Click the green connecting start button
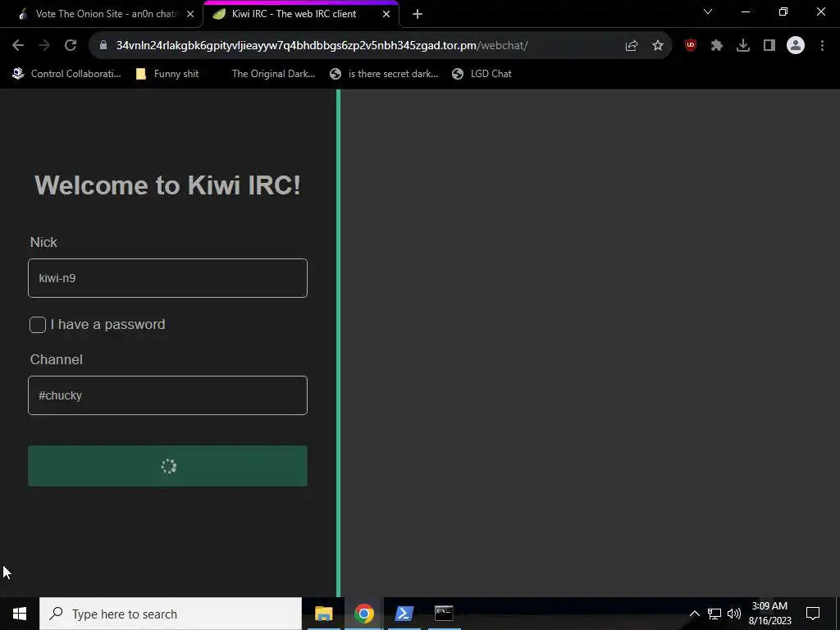The width and height of the screenshot is (840, 630). tap(167, 466)
